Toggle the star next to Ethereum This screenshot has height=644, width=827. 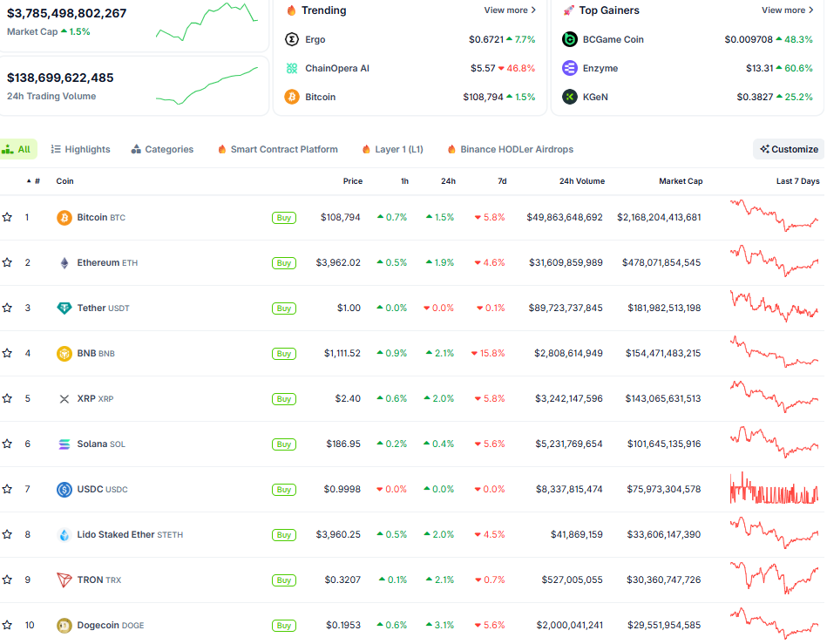pyautogui.click(x=9, y=262)
